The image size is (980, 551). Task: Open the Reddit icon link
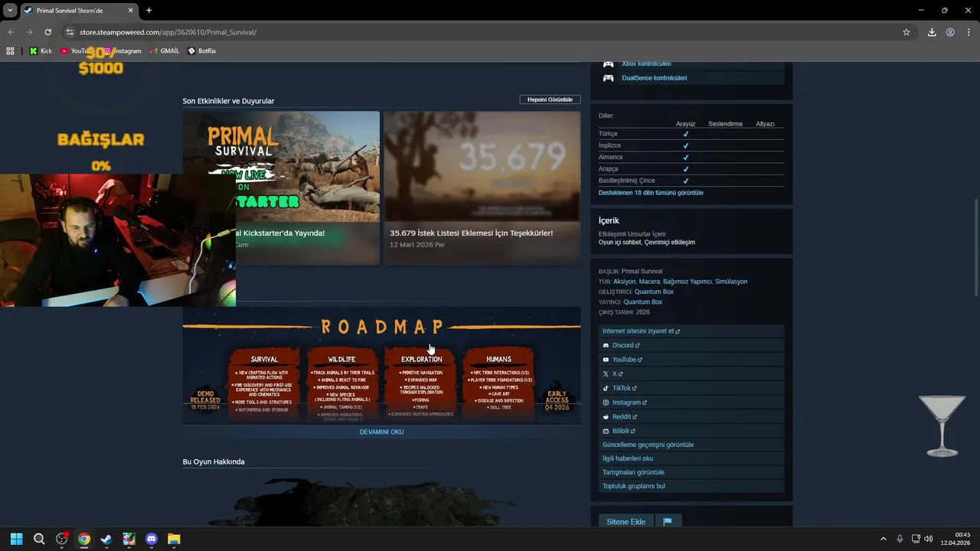pyautogui.click(x=606, y=417)
